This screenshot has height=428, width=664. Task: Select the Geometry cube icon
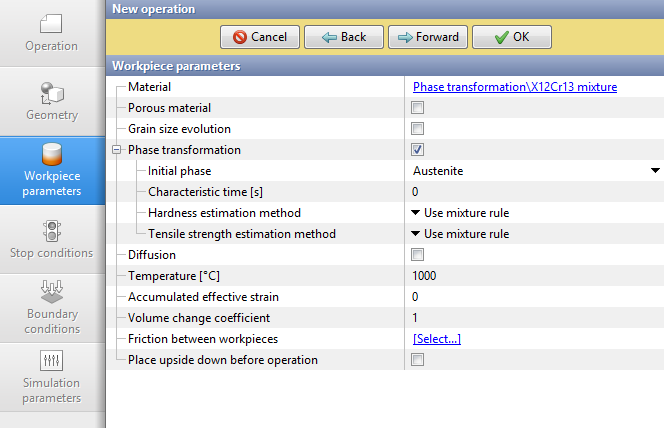(x=52, y=92)
